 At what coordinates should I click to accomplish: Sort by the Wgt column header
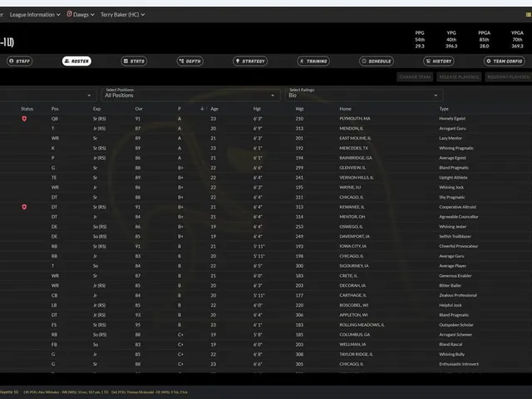tap(299, 109)
